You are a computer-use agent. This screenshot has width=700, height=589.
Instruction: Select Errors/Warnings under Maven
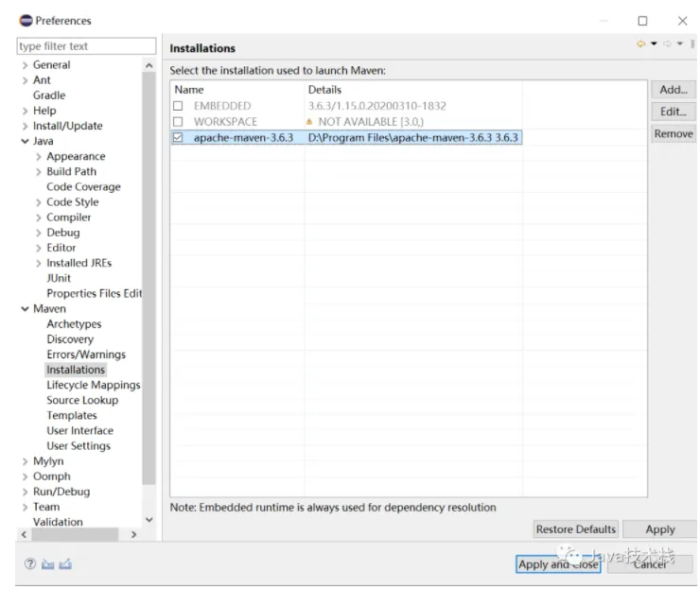tap(86, 355)
